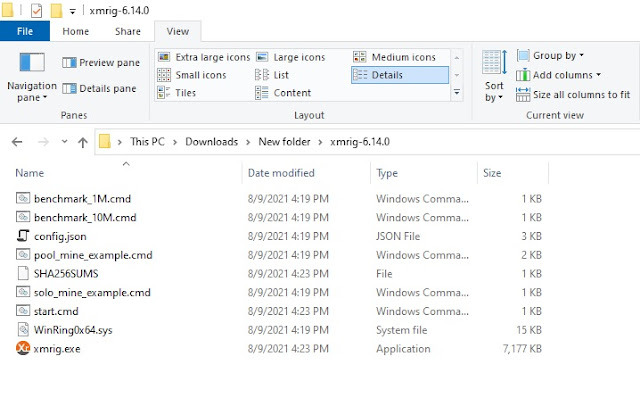Select the pool_mine_example.cmd file icon
Viewport: 640px width, 398px height.
(23, 255)
